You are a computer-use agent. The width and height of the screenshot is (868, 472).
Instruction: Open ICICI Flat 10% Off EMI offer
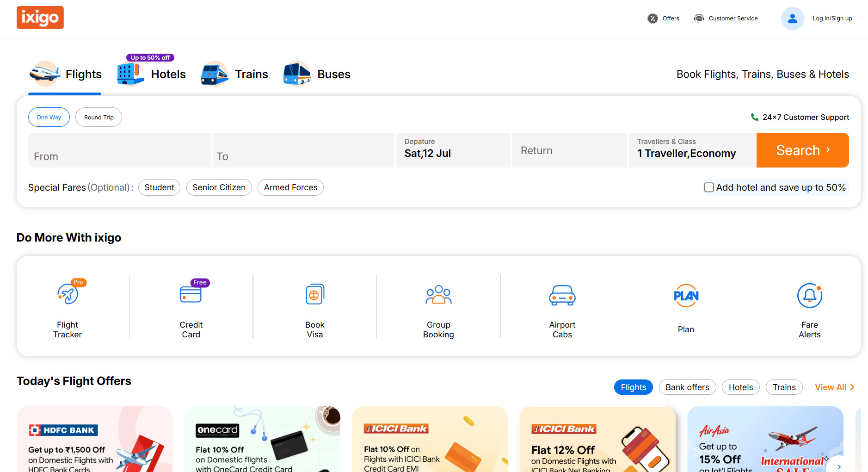click(430, 439)
